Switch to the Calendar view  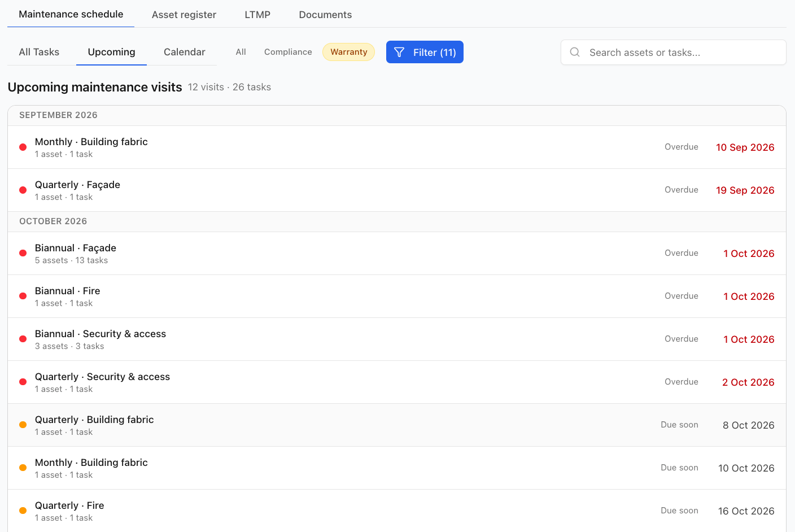(x=184, y=52)
